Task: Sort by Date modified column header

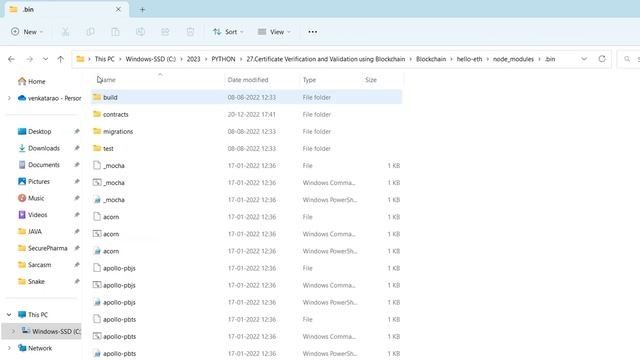Action: click(248, 80)
